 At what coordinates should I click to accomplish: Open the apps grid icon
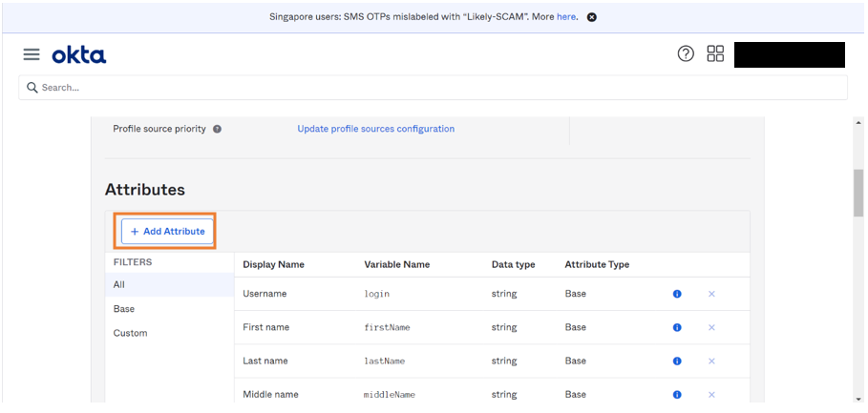pyautogui.click(x=715, y=54)
